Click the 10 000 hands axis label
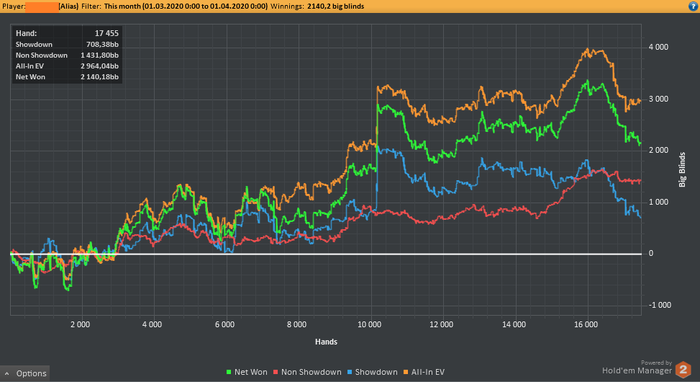Viewport: 700px width, 382px height. 369,324
